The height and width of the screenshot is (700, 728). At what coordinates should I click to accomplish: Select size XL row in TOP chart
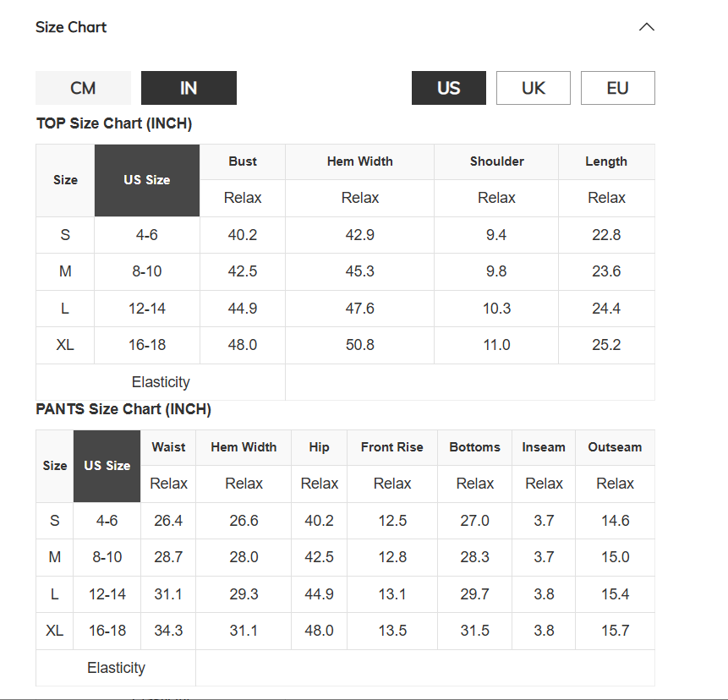coord(346,345)
